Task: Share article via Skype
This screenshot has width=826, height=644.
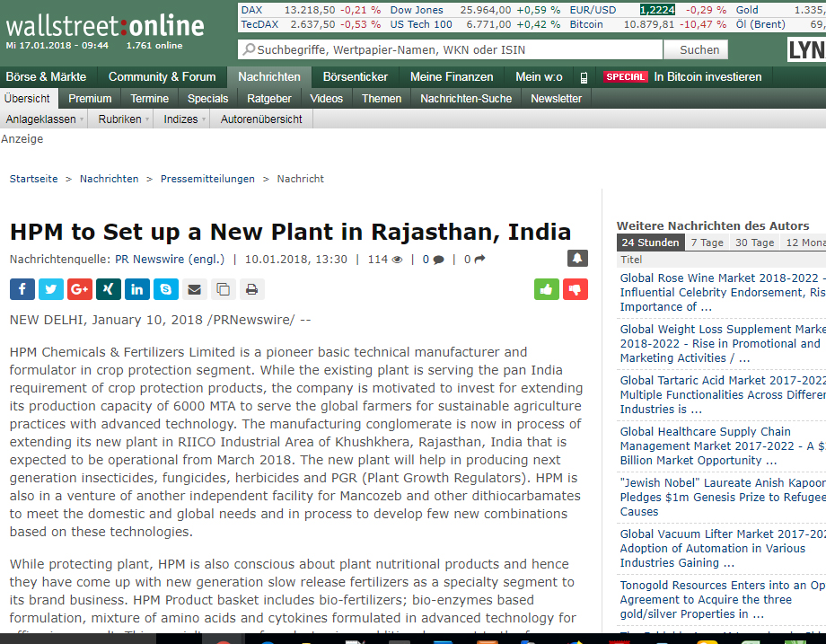Action: (x=166, y=289)
